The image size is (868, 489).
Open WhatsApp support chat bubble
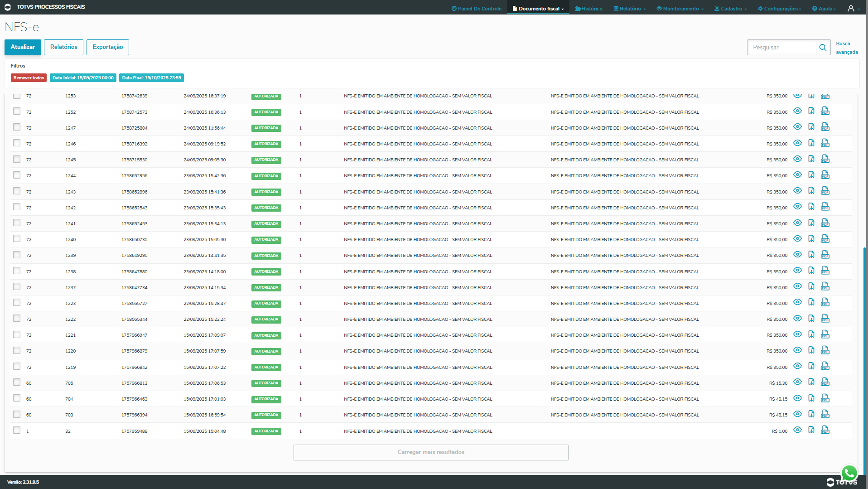(x=849, y=473)
